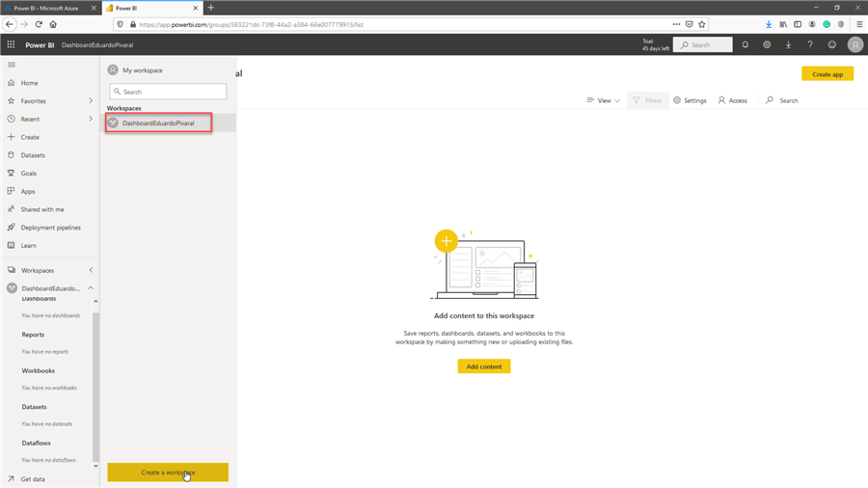The height and width of the screenshot is (488, 868).
Task: Open Shared with me
Action: tap(42, 209)
